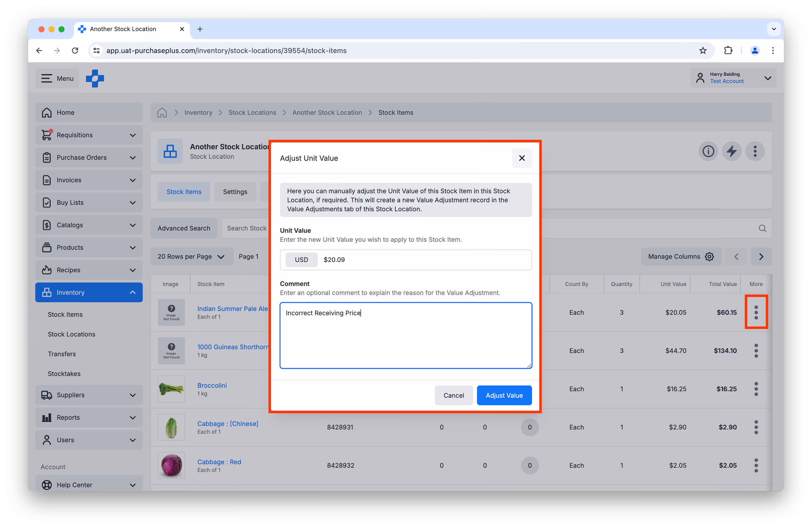
Task: Expand the Requisitions sidebar menu
Action: 89,135
